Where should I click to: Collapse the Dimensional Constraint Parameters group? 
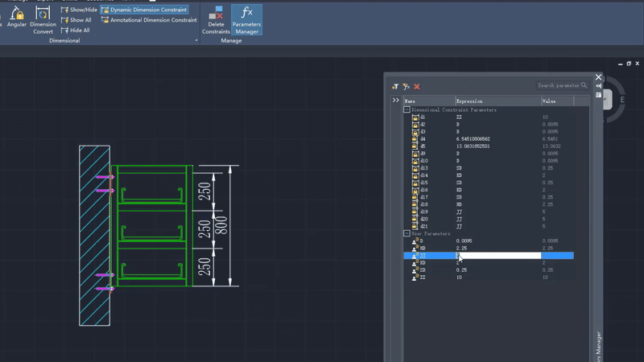pyautogui.click(x=407, y=110)
